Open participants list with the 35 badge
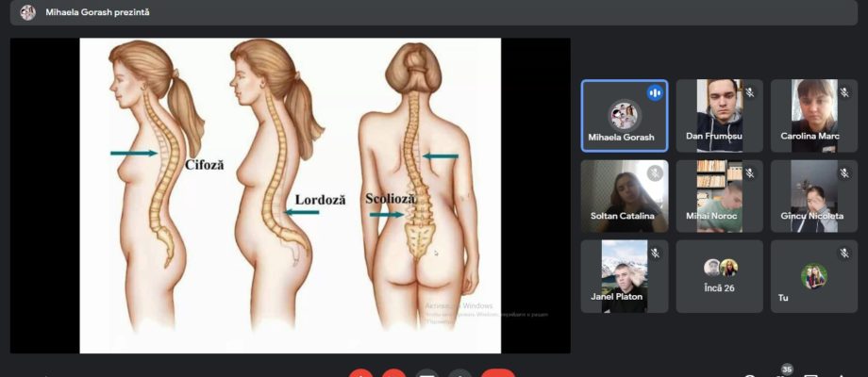The height and width of the screenshot is (377, 868). coord(782,373)
